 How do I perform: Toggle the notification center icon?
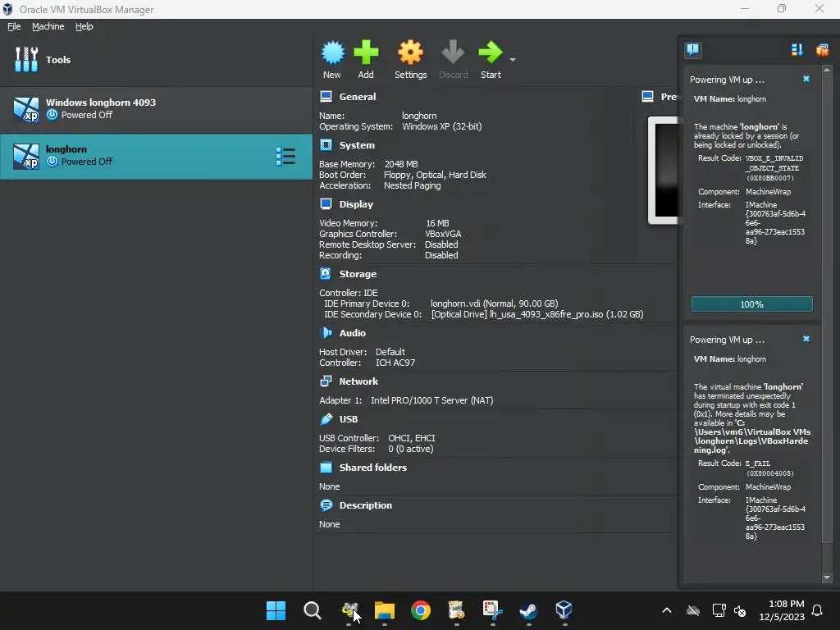pyautogui.click(x=692, y=50)
